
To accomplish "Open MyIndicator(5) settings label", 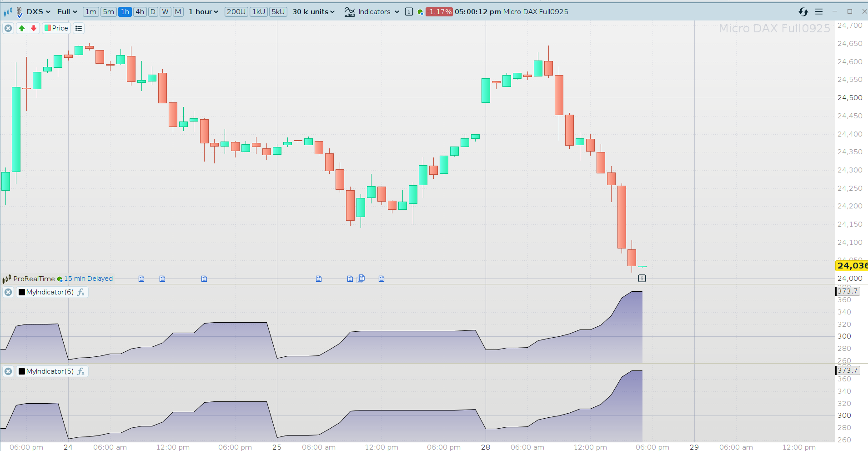I will tap(50, 371).
